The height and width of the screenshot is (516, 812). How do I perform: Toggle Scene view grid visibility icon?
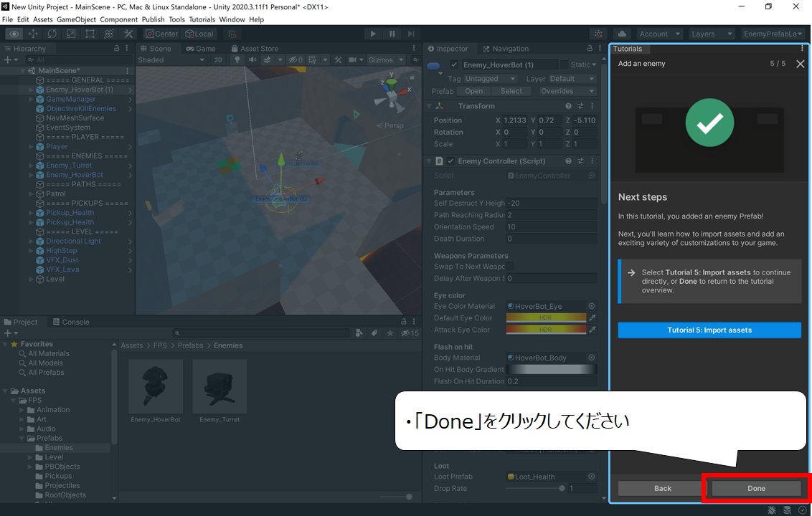coord(312,60)
